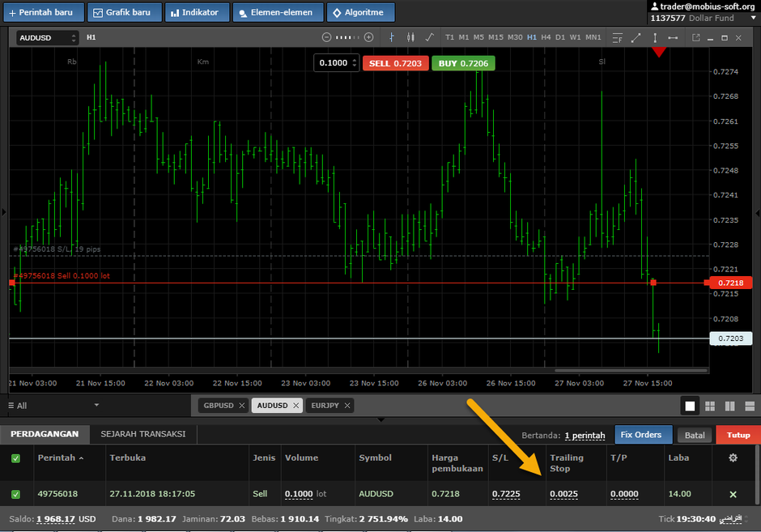Open the Sejarah Transaksi tab
The image size is (761, 532).
143,434
